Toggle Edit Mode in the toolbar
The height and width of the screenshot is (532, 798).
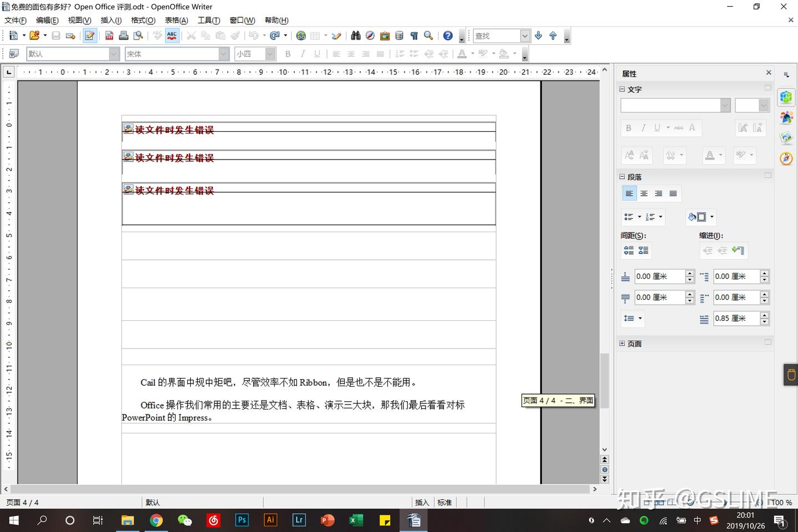(90, 35)
